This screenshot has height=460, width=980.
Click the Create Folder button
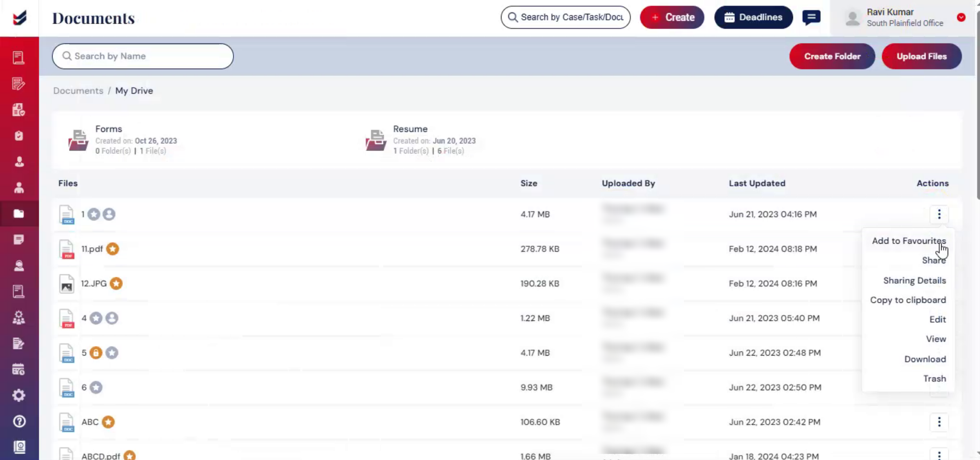click(x=832, y=56)
